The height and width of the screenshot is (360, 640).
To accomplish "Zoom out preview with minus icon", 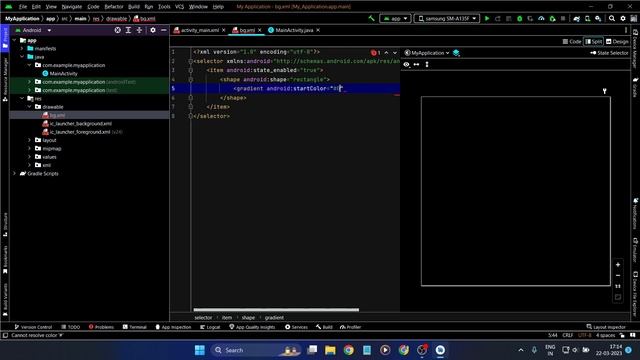I will pyautogui.click(x=618, y=276).
